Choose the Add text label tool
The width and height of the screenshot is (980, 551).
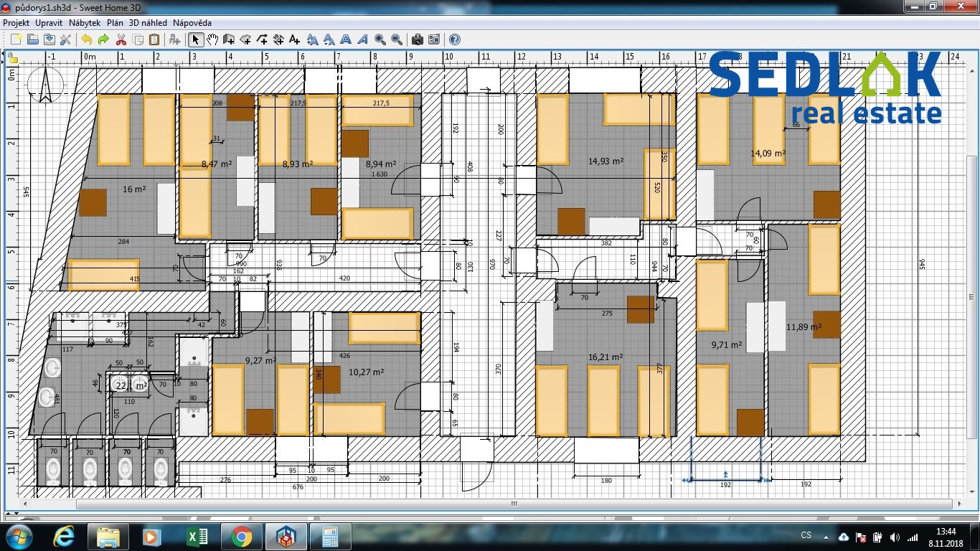tap(295, 39)
